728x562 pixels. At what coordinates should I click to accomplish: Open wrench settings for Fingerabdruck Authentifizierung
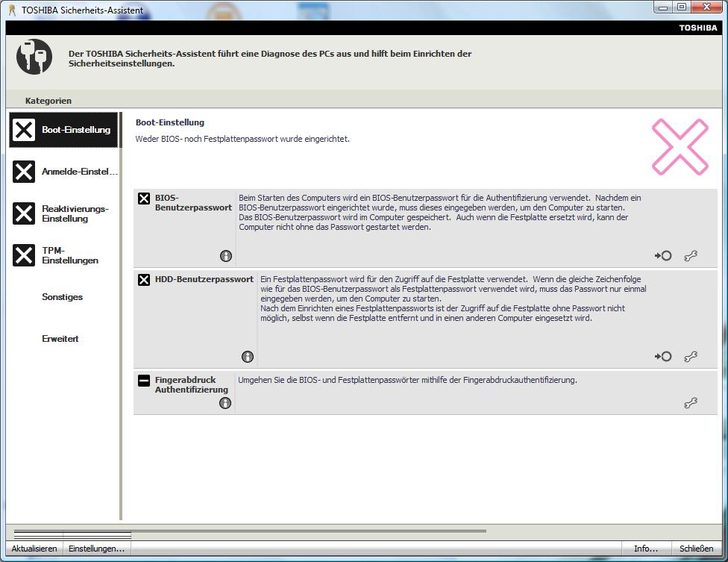point(691,403)
